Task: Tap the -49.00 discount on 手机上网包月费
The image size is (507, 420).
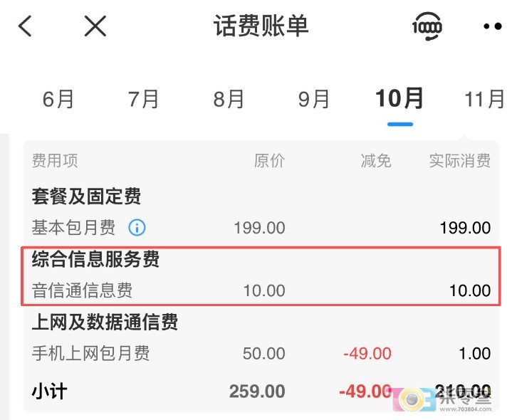Action: click(367, 354)
